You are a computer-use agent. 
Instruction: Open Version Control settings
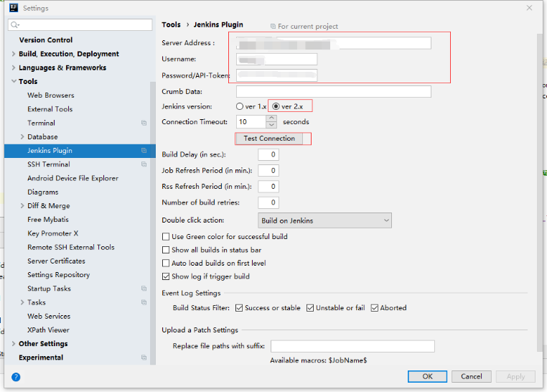[46, 40]
